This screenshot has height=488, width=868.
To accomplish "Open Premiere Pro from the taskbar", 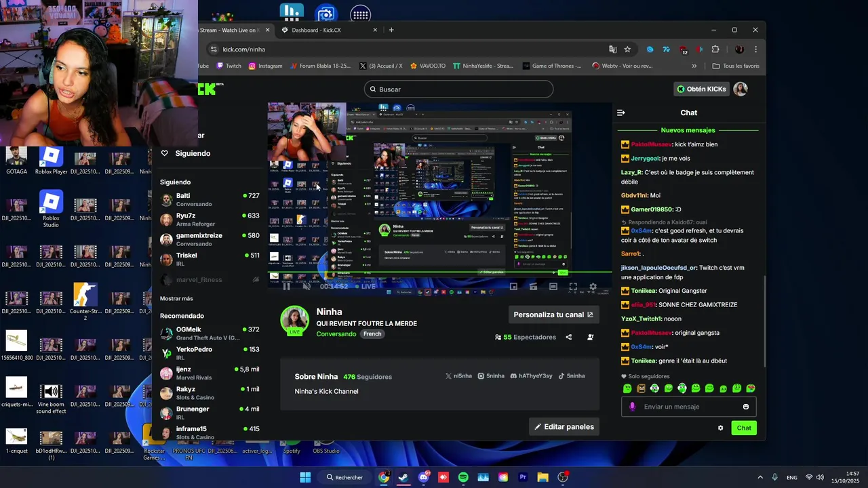I will [x=523, y=477].
